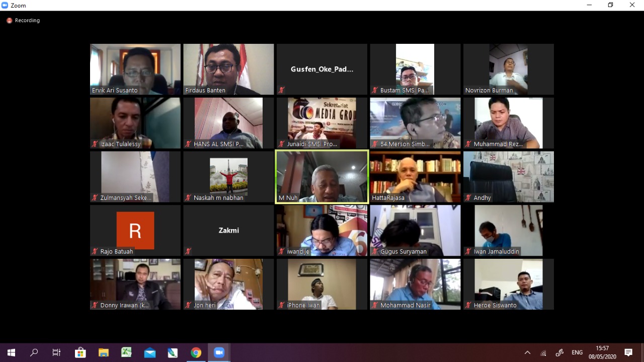Viewport: 644px width, 362px height.
Task: Click the Rajo Batuah avatar tile
Action: [135, 230]
